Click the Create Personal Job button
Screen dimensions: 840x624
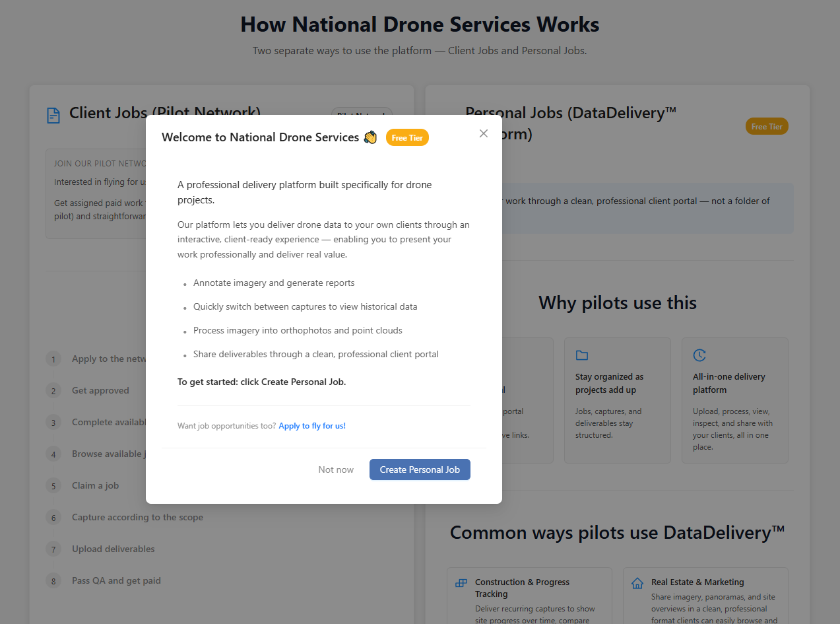tap(420, 469)
